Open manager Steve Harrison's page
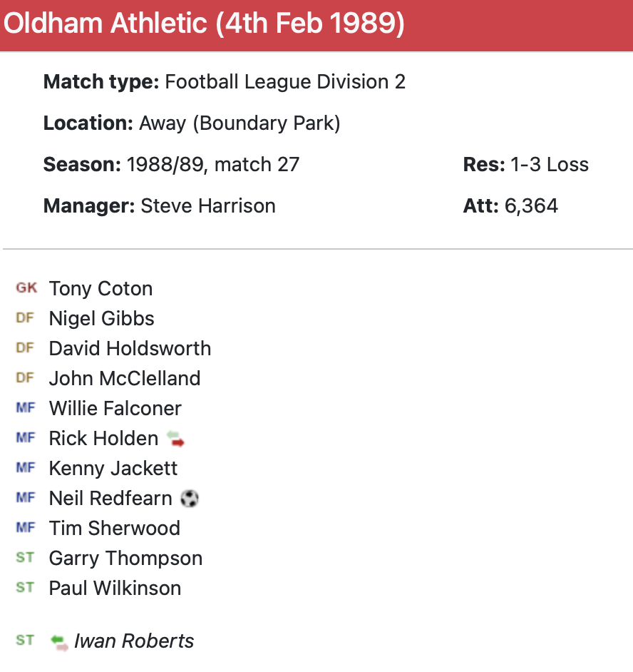The image size is (633, 672). coord(208,206)
